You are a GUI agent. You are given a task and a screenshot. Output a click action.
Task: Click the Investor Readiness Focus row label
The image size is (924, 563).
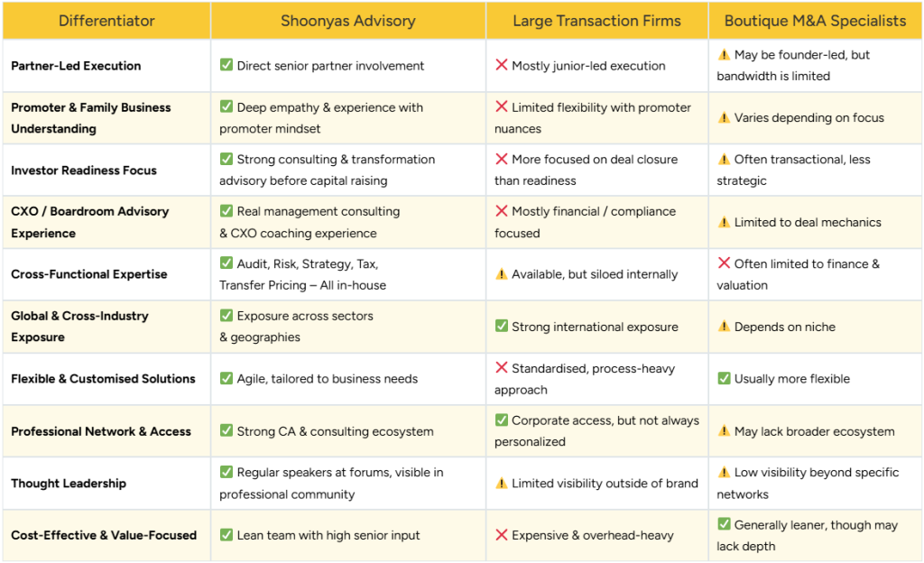pos(84,171)
